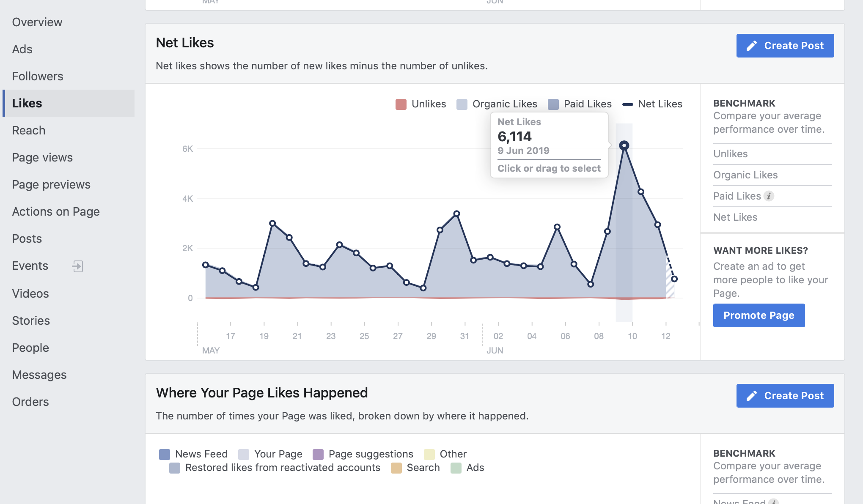Toggle the Unlikes legend swatch
Image resolution: width=863 pixels, height=504 pixels.
click(401, 104)
